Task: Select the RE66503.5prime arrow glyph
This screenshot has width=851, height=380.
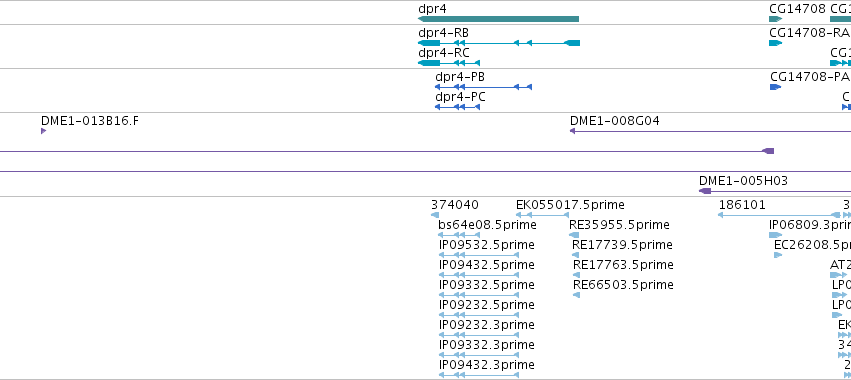Action: 576,295
